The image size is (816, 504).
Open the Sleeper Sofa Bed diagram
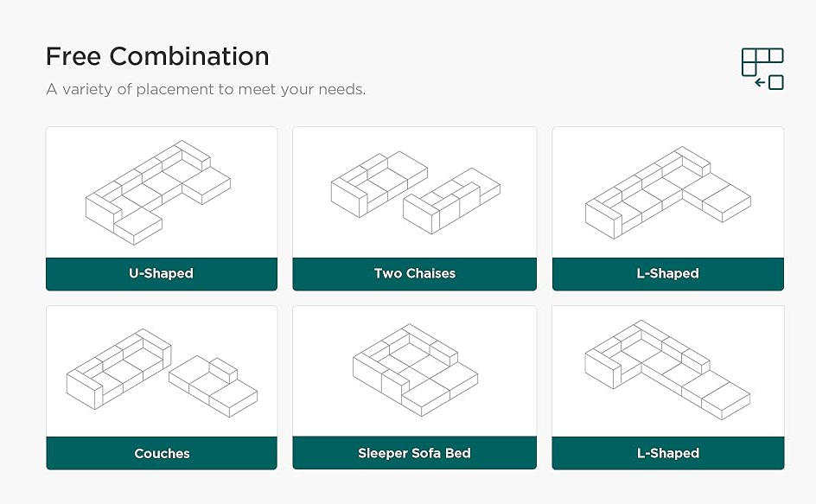[415, 370]
